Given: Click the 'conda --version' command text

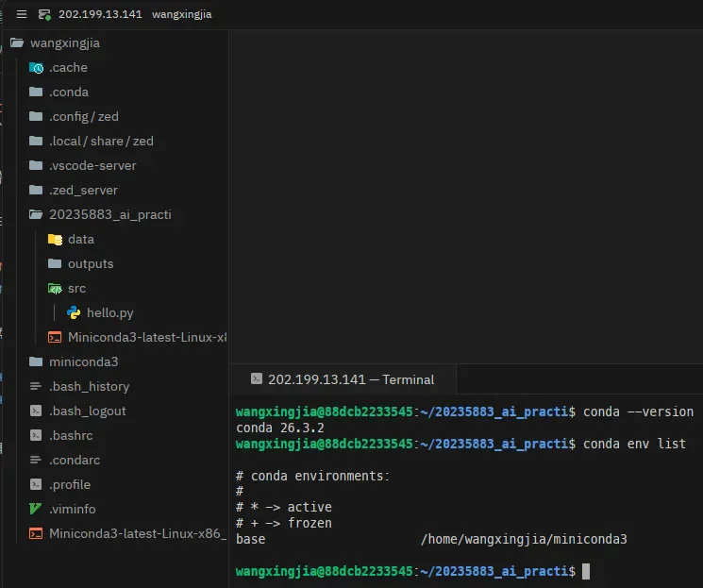Looking at the screenshot, I should point(638,412).
